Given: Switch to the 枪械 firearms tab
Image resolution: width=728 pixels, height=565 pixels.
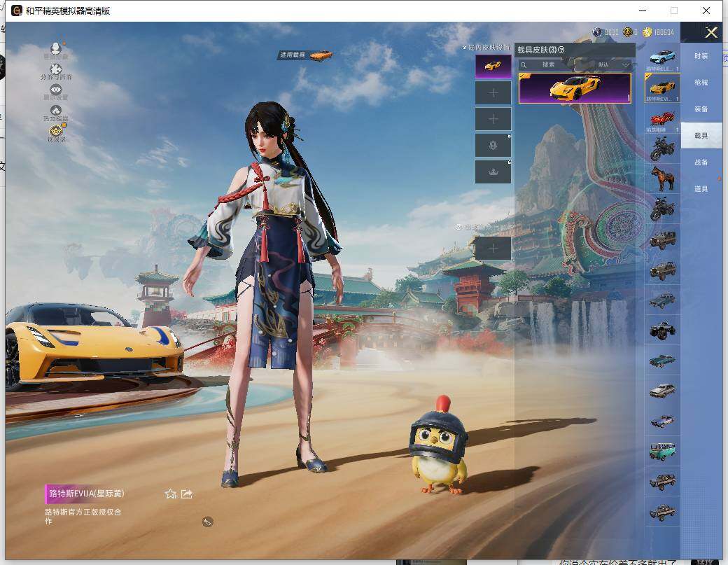Looking at the screenshot, I should [701, 83].
